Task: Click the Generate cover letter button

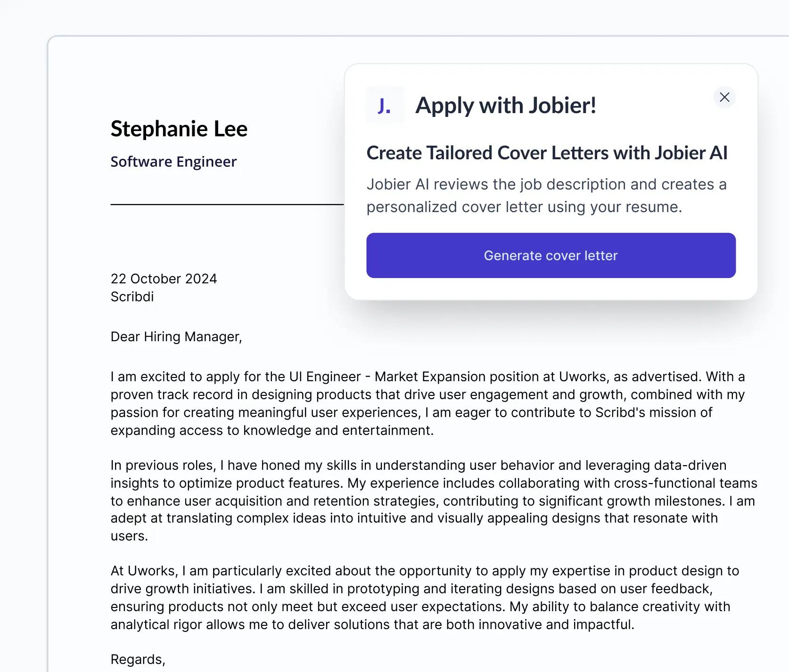Action: (x=551, y=255)
